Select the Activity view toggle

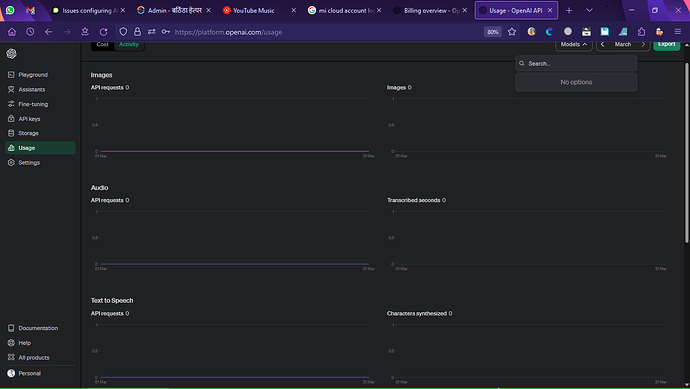tap(128, 44)
